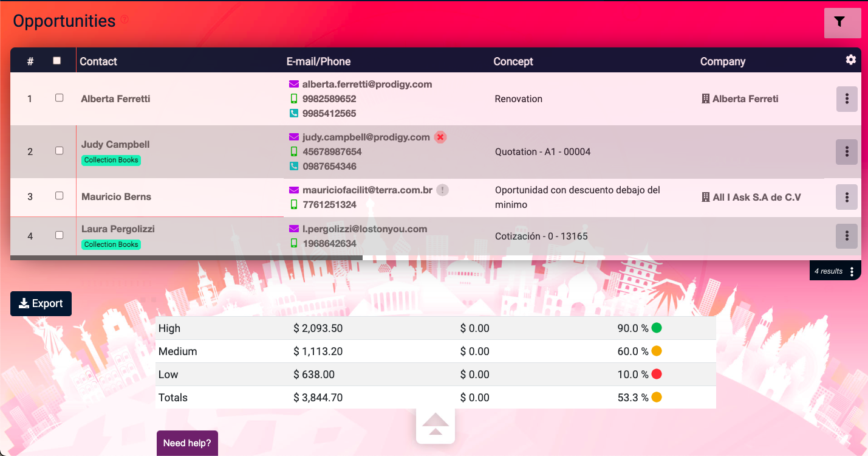Screen dimensions: 868x456
Task: Open row actions menu for Mauricio Berns
Action: 847,197
